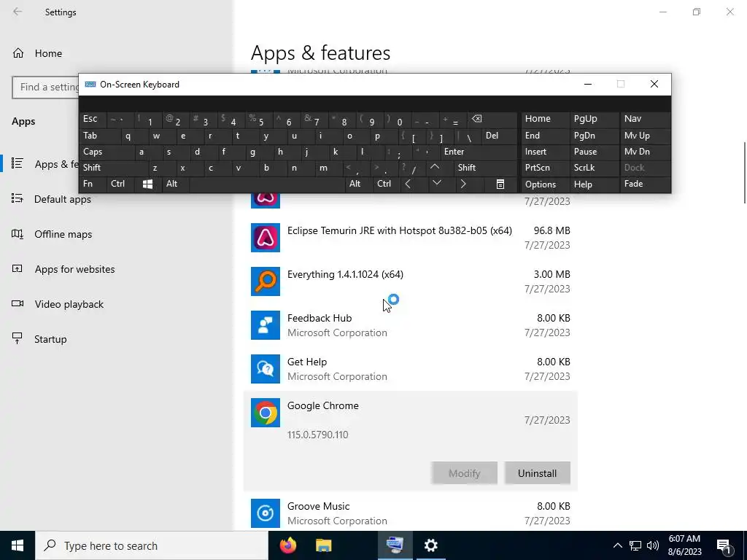Click Del key on On-Screen Keyboard
This screenshot has height=560, width=747.
499,136
